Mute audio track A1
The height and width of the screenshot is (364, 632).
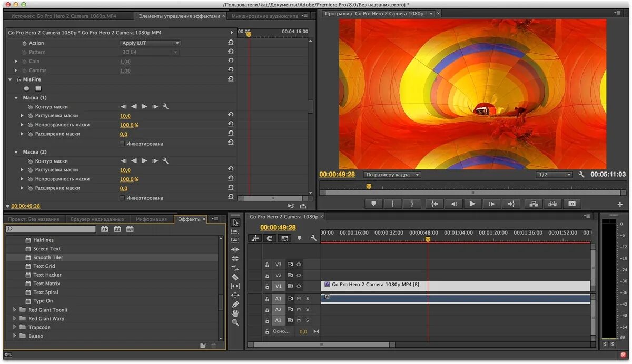point(299,299)
